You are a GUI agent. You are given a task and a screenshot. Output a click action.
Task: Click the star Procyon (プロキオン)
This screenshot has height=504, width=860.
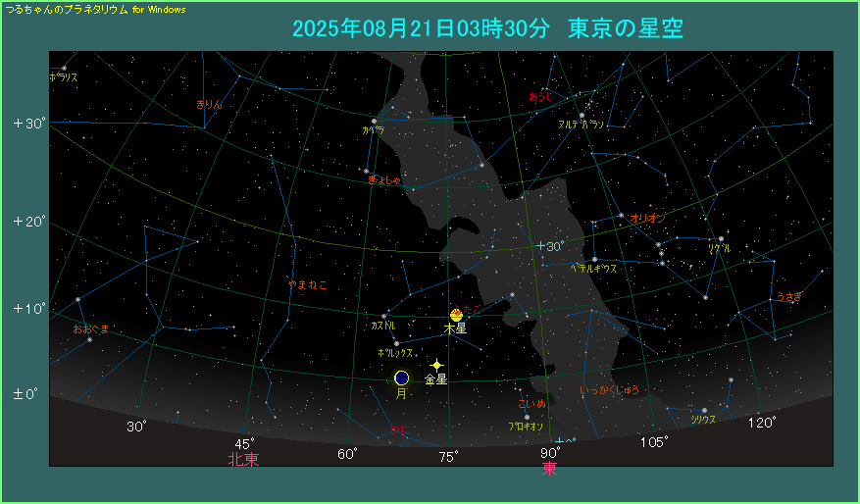527,417
